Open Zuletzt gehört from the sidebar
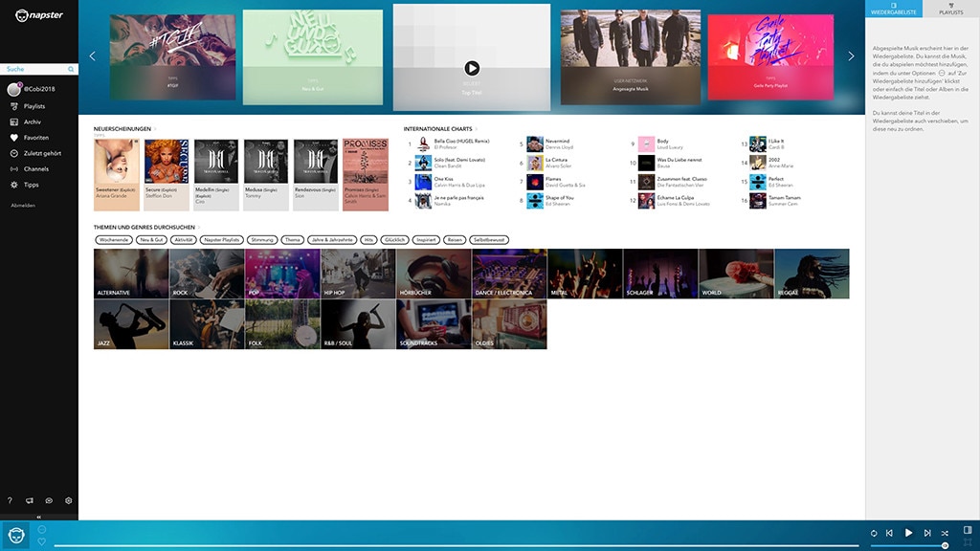The image size is (980, 551). click(x=44, y=153)
